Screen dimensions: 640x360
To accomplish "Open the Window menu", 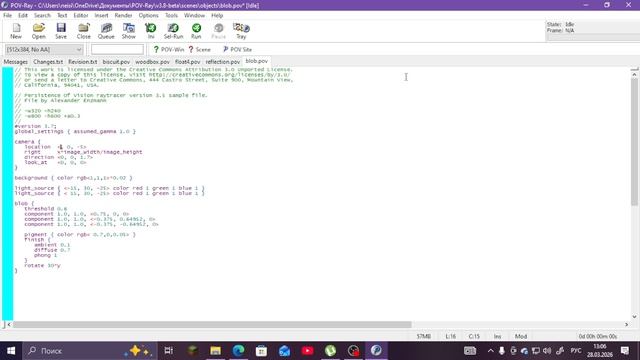I will tap(194, 16).
